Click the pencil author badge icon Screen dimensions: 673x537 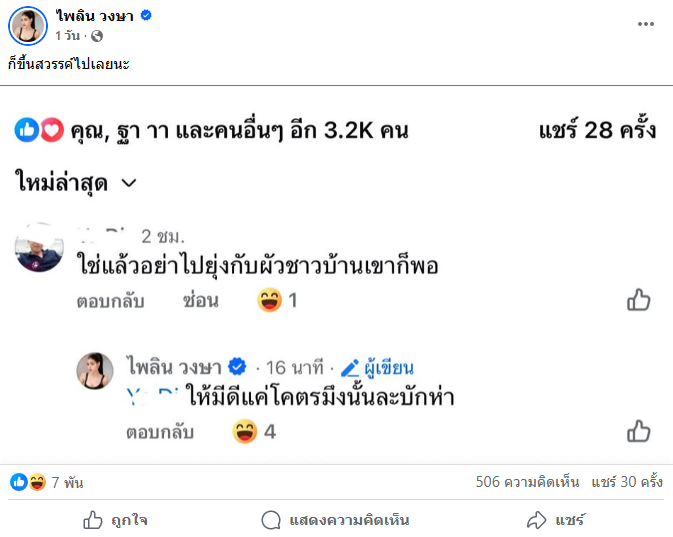350,367
